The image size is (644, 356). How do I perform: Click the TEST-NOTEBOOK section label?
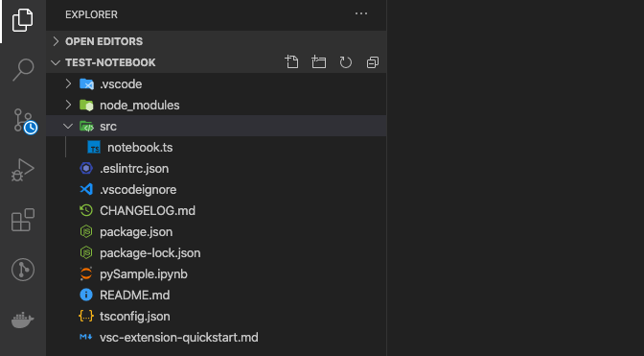pos(110,62)
